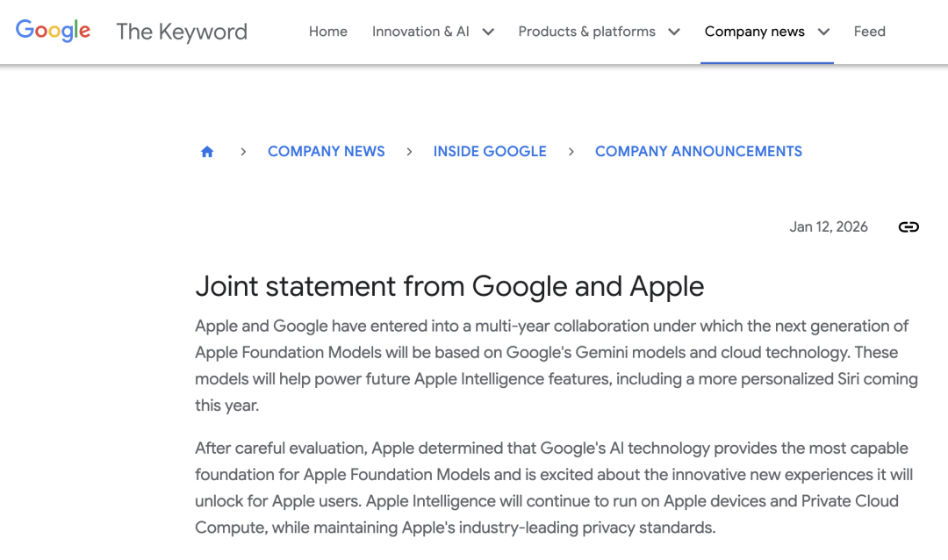The image size is (948, 560).
Task: Expand the Innovation & AI chevron
Action: click(x=488, y=32)
